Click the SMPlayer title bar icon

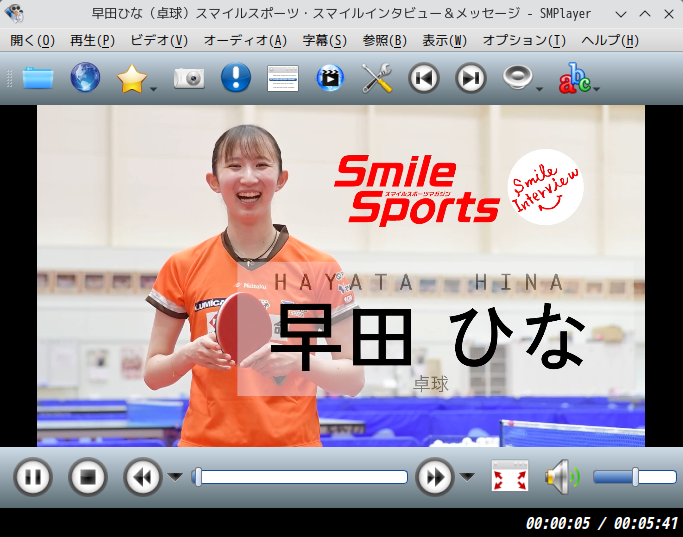click(14, 14)
